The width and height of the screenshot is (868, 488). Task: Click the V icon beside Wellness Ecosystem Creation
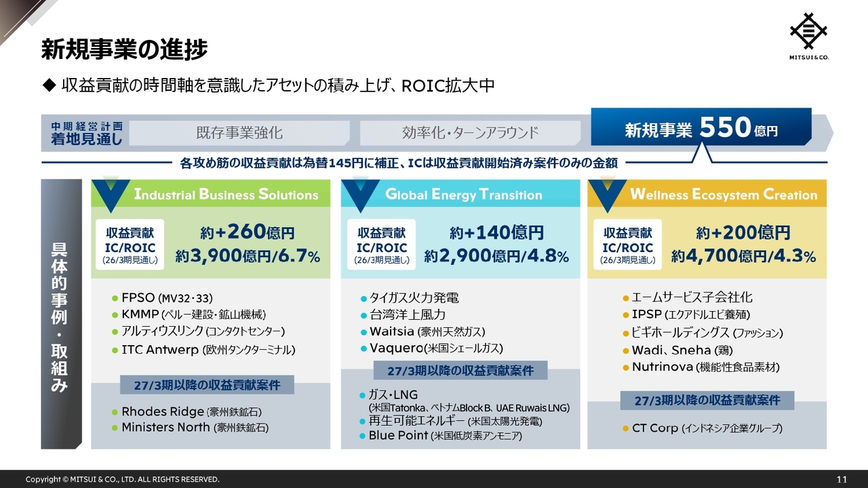point(606,193)
